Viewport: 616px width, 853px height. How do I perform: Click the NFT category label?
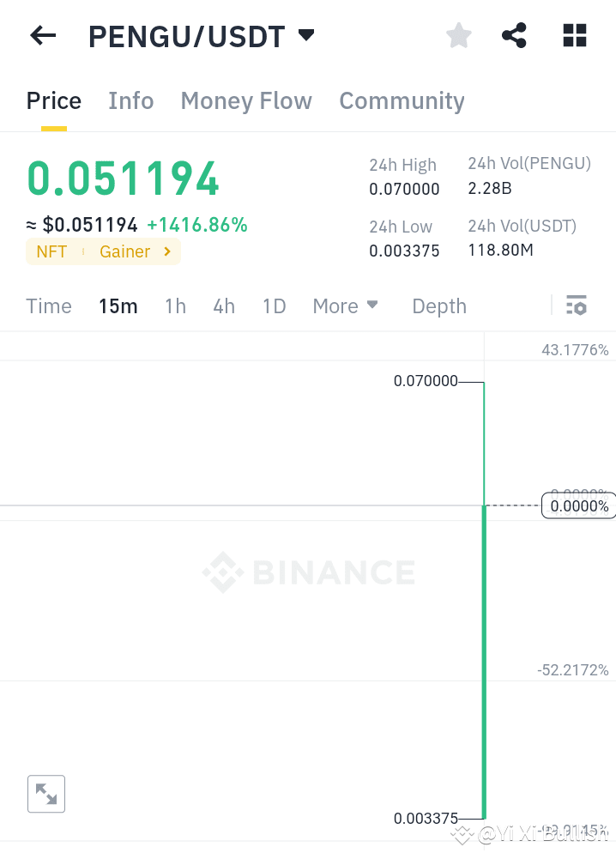pyautogui.click(x=51, y=251)
